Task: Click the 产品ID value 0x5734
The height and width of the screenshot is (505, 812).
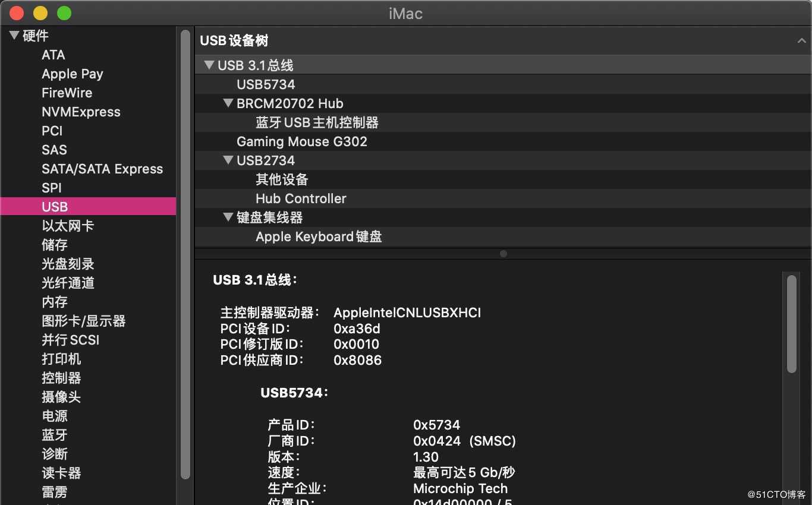Action: [x=436, y=425]
